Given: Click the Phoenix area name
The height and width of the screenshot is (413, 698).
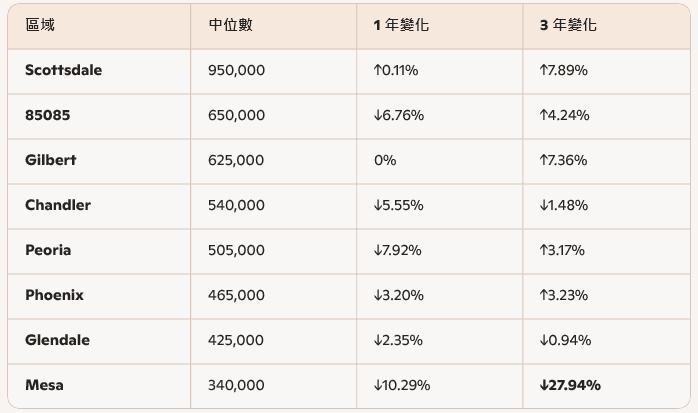Looking at the screenshot, I should pos(54,295).
